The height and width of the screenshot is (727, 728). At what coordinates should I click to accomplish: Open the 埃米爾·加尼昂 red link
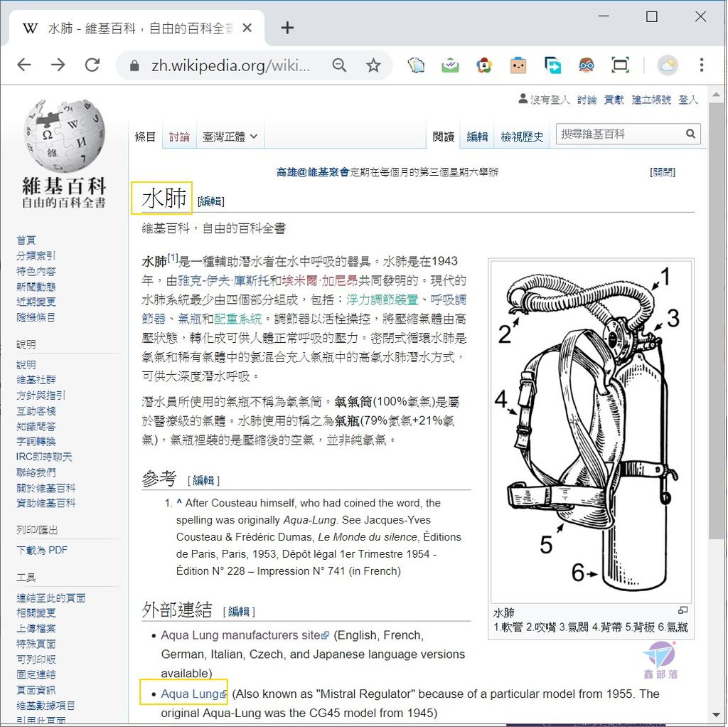point(320,280)
